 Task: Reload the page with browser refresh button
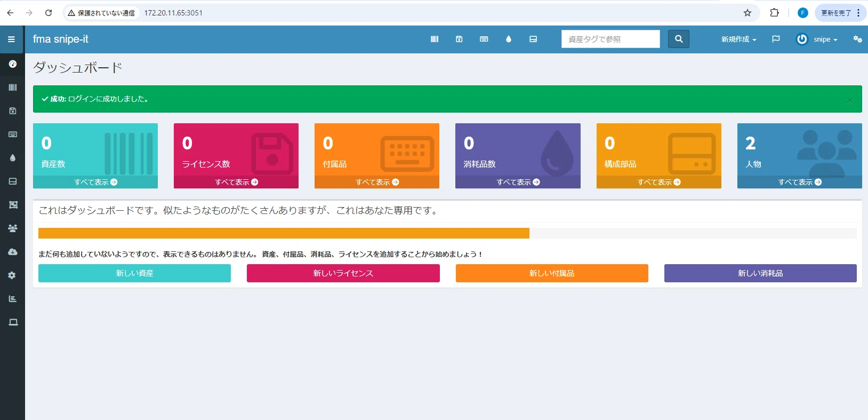[49, 13]
